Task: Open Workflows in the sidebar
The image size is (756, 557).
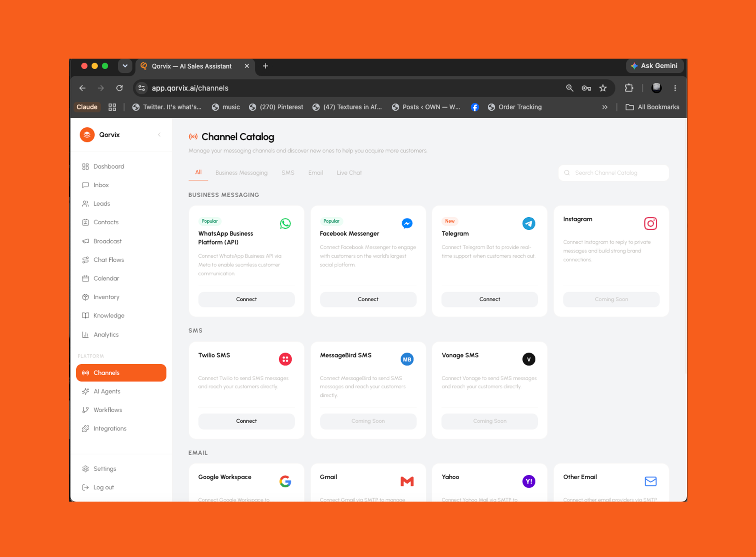Action: [x=121, y=410]
